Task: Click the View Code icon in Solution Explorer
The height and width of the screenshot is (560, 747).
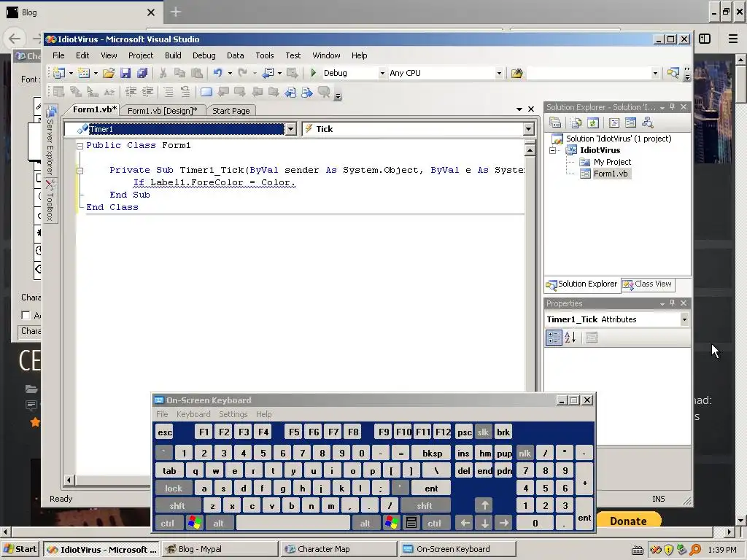Action: tap(614, 122)
